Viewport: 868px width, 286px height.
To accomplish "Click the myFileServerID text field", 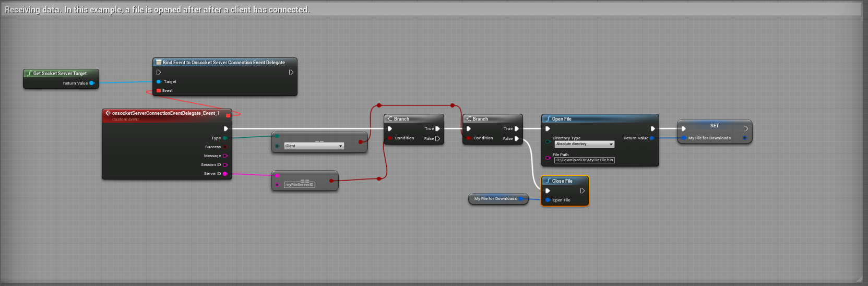I will (300, 185).
